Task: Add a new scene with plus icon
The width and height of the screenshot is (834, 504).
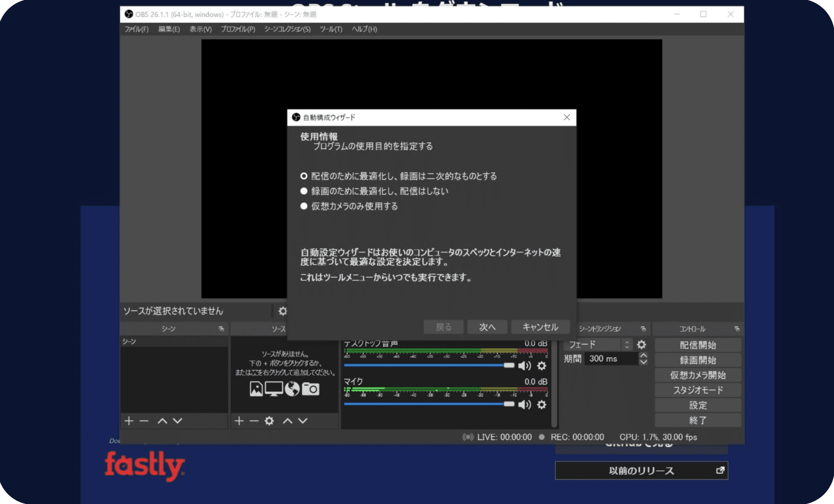Action: 129,421
